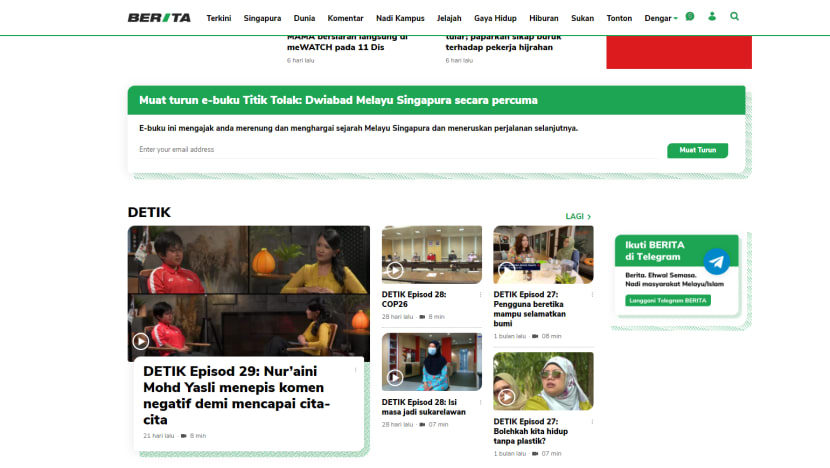Open options dots beside Episod 27: Pengguna beretika
Image resolution: width=830 pixels, height=468 pixels.
point(592,294)
